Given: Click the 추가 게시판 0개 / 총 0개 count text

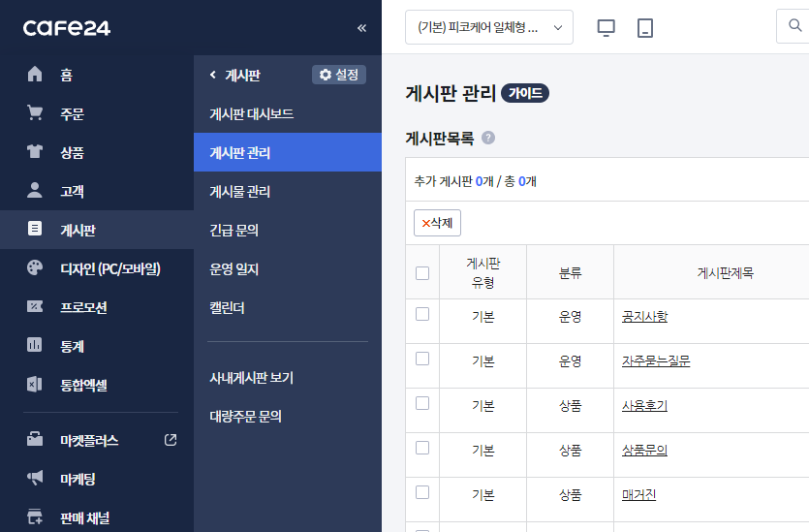Looking at the screenshot, I should (475, 181).
